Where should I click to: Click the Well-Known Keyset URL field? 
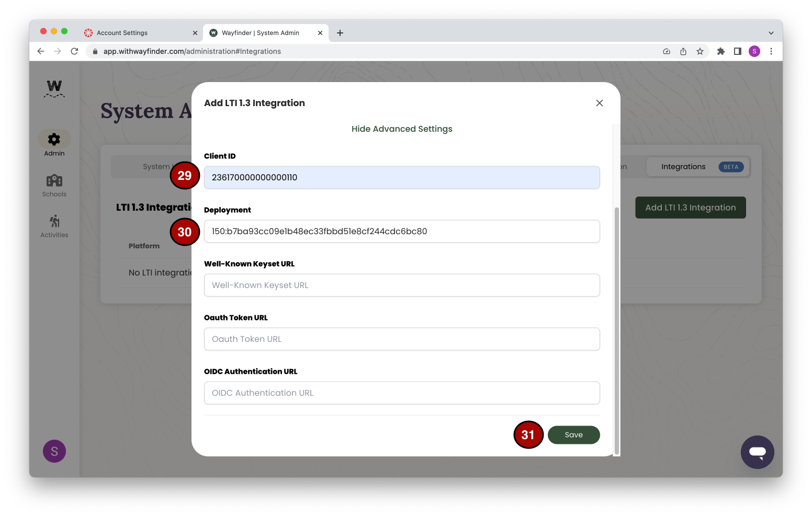pyautogui.click(x=402, y=285)
